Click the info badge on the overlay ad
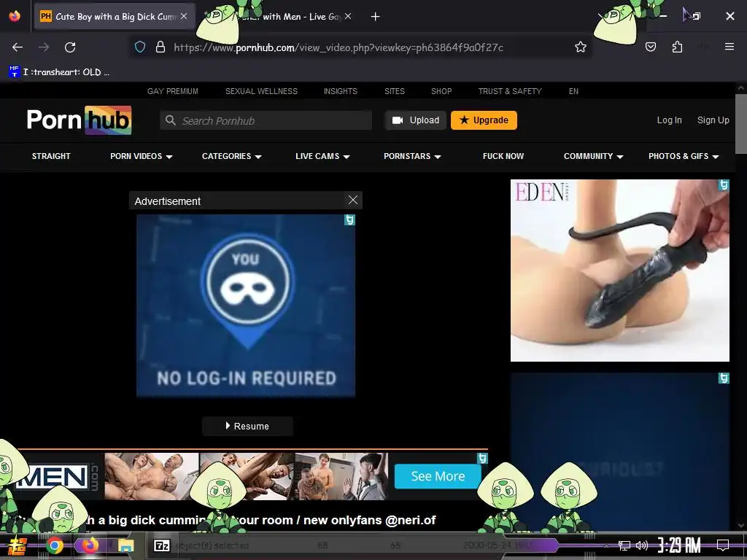747x560 pixels. tap(349, 219)
